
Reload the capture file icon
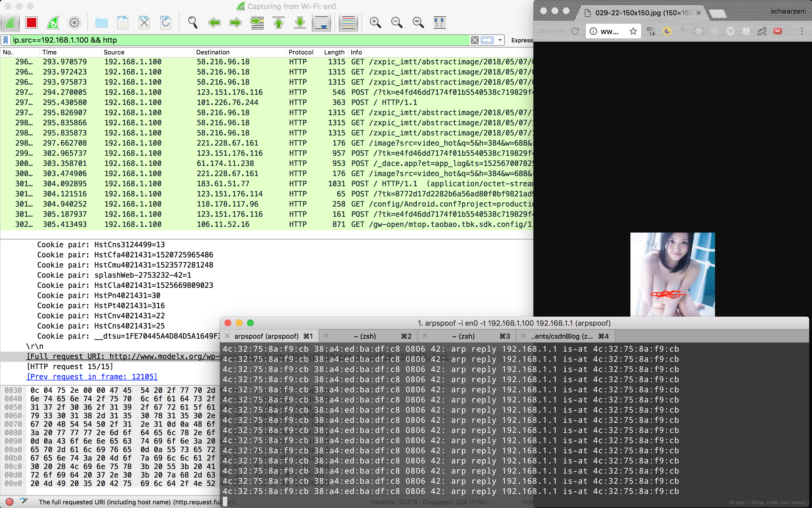point(166,23)
